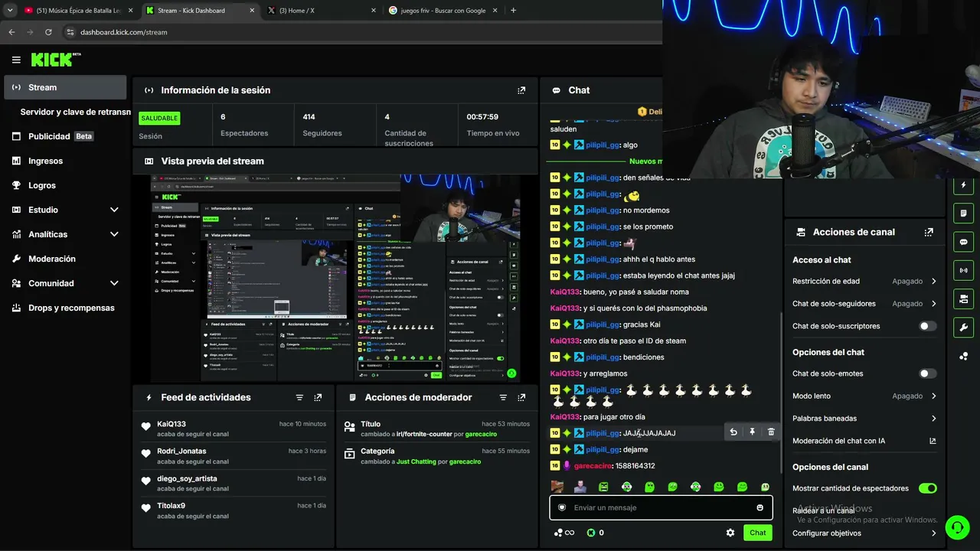The image size is (980, 551).
Task: Switch to the juegos friv Google tab
Action: click(443, 11)
